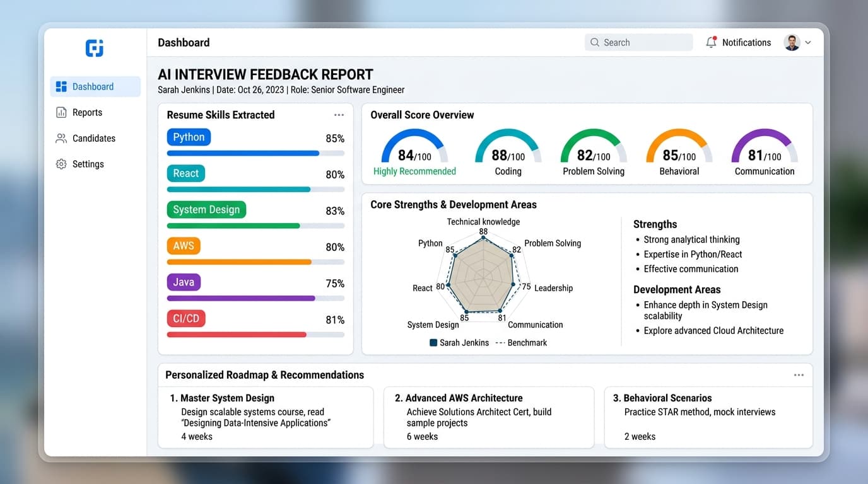Click the Benchmark legend entry

(521, 343)
